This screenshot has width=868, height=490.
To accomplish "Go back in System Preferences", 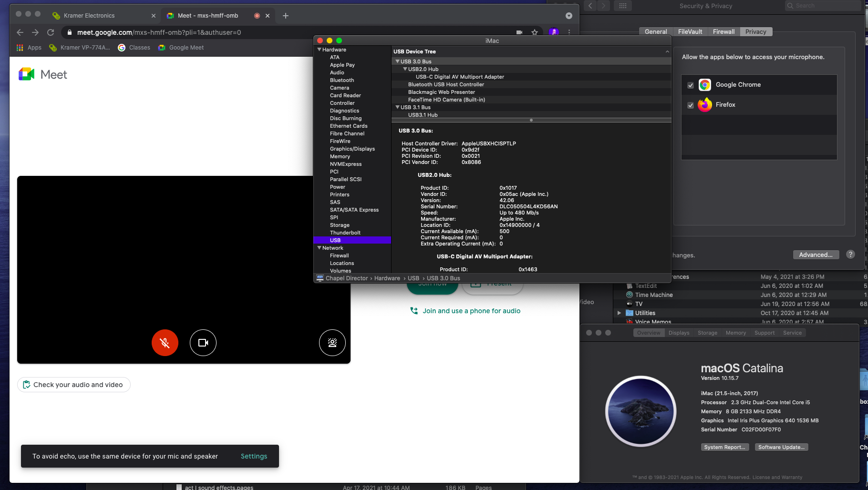I will pos(590,6).
